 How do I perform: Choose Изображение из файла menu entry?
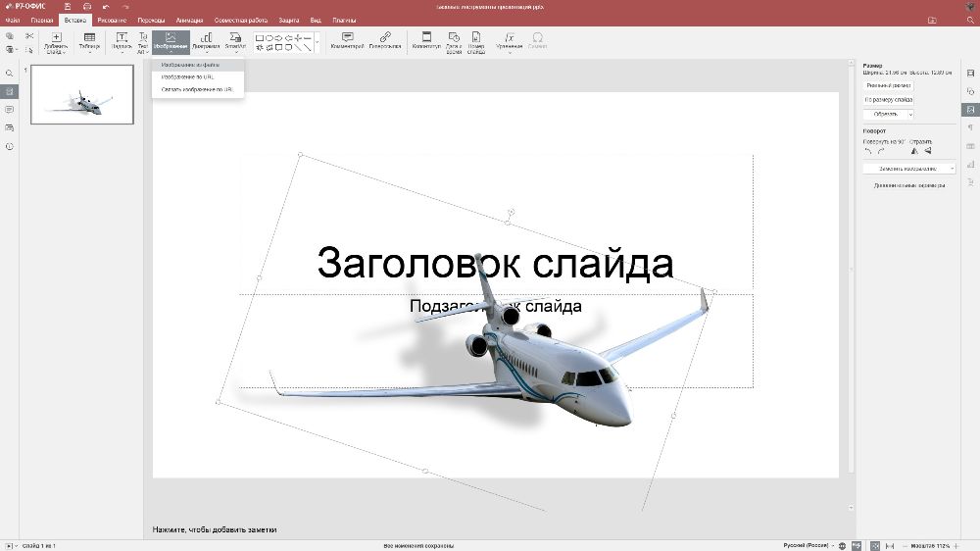190,66
